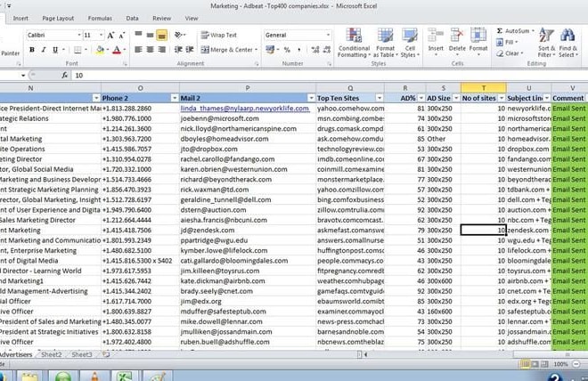Center text horizontally
The image size is (588, 381).
(150, 50)
